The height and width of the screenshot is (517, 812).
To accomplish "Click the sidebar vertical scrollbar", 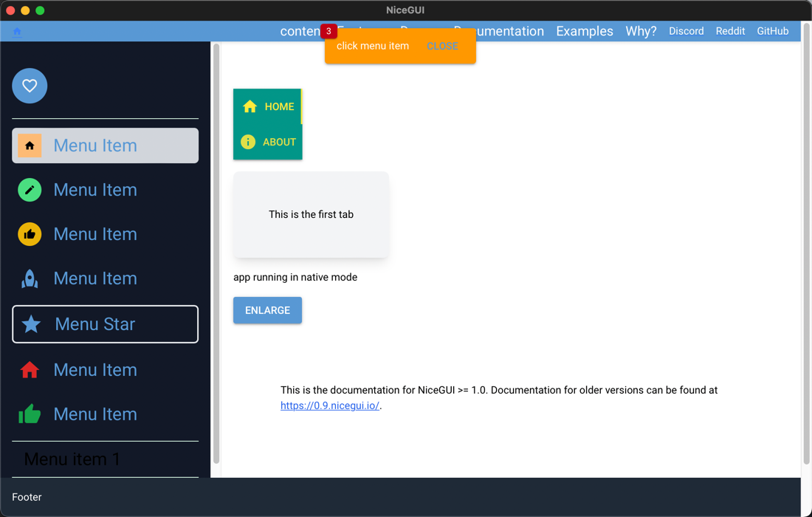I will pyautogui.click(x=216, y=251).
